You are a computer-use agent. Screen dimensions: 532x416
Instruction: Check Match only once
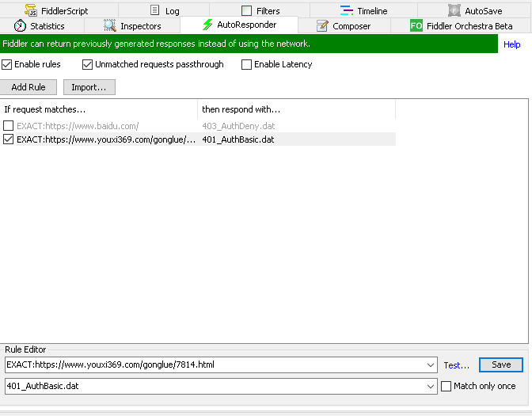[446, 386]
